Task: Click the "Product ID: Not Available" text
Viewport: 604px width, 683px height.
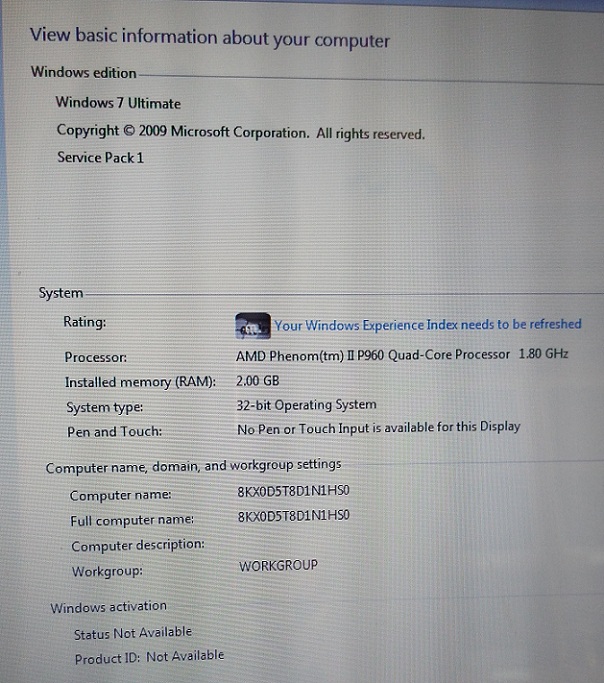Action: click(149, 657)
